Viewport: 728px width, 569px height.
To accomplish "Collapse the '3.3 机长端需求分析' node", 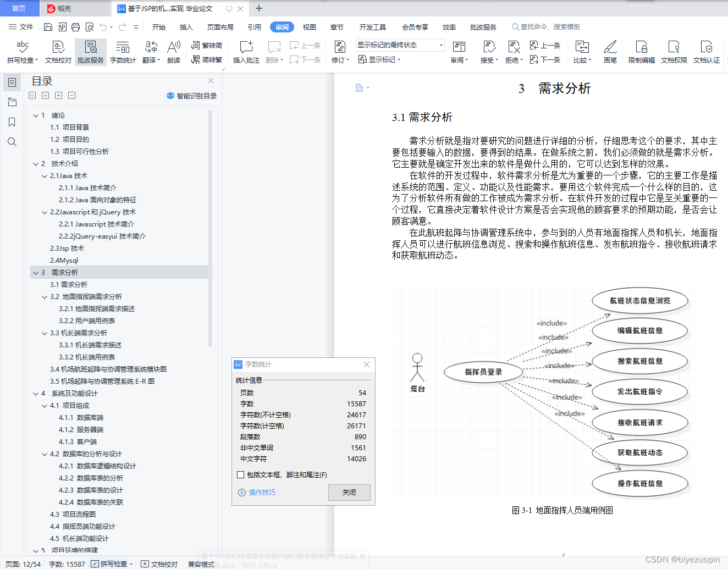I will click(45, 333).
